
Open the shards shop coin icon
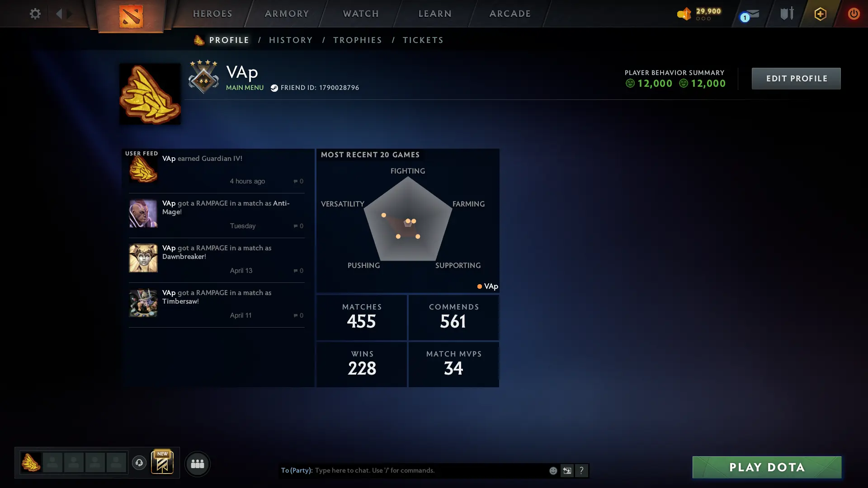coord(684,14)
